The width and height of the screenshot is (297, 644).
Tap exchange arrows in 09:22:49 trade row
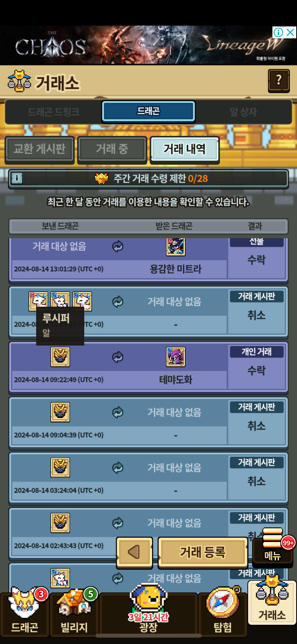pos(118,357)
